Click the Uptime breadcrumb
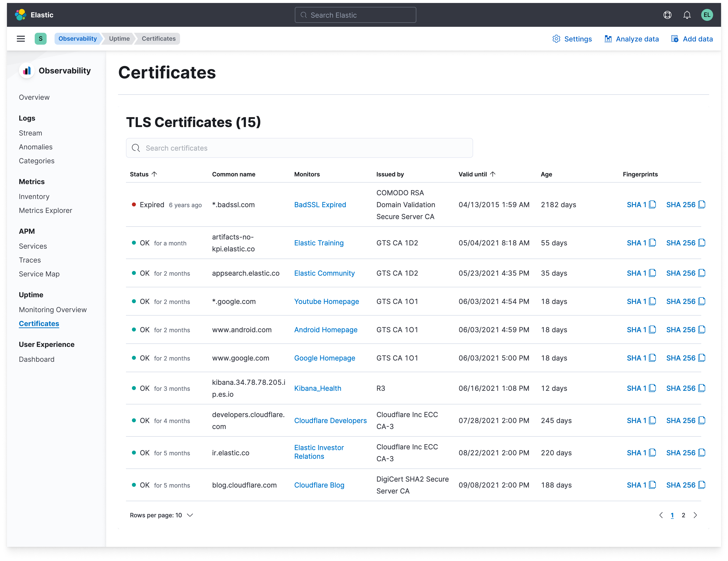 click(x=119, y=39)
